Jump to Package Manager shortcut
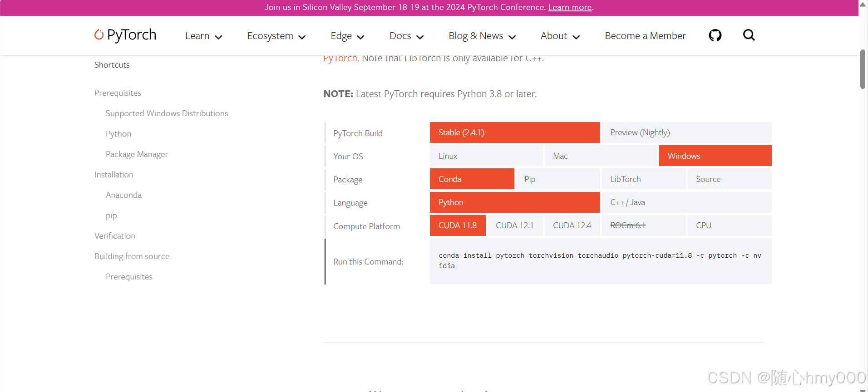 (x=137, y=154)
